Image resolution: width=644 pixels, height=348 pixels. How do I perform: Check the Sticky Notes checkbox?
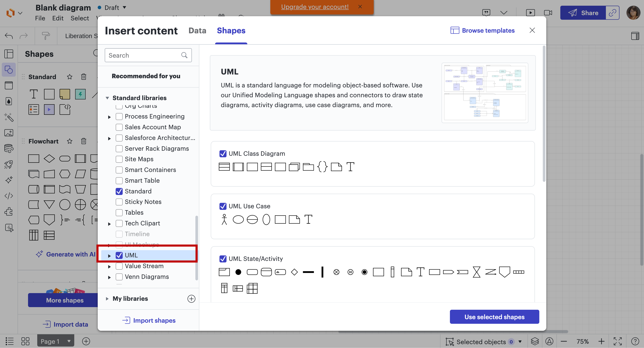pos(119,202)
